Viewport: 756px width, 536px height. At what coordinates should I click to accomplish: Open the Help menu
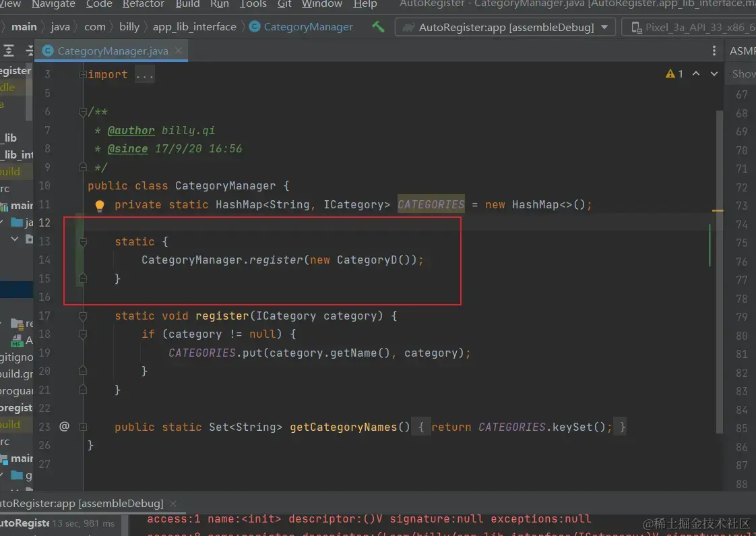[365, 4]
